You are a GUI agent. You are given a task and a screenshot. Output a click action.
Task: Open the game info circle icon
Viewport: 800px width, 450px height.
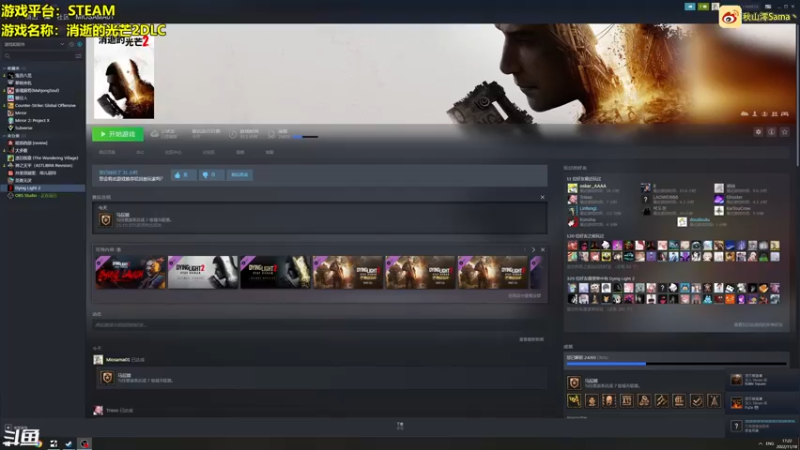point(771,132)
